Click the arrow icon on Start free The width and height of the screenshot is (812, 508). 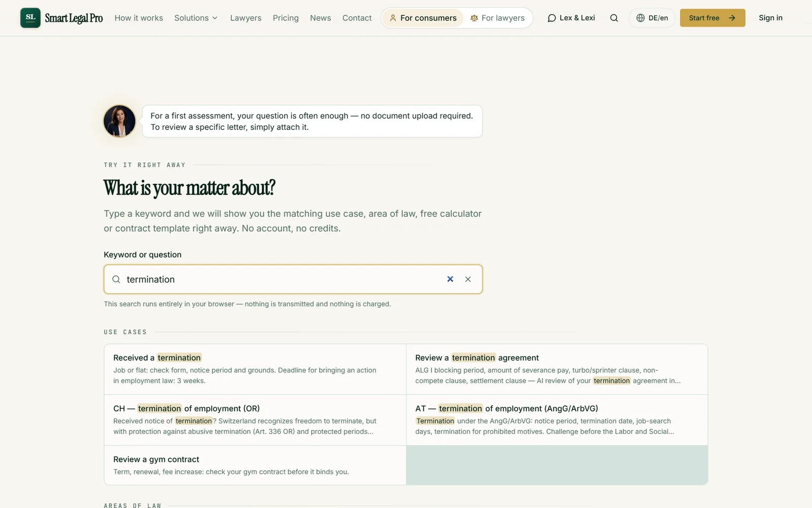732,18
